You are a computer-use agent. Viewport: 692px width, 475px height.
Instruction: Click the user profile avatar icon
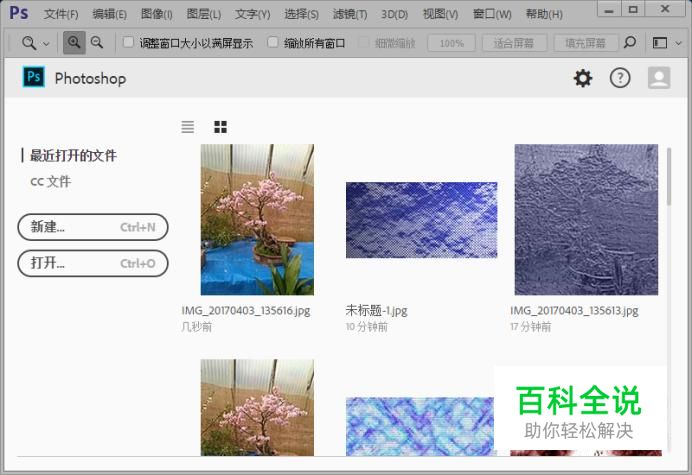tap(659, 78)
